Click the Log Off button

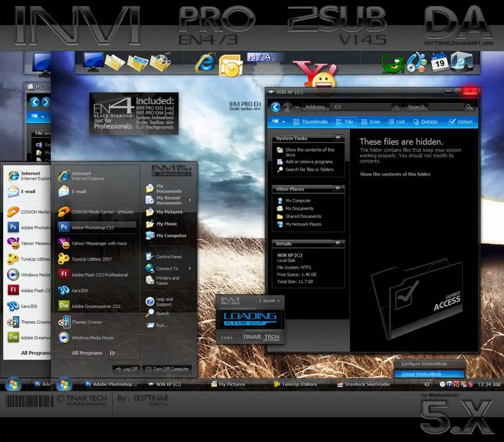tap(126, 369)
